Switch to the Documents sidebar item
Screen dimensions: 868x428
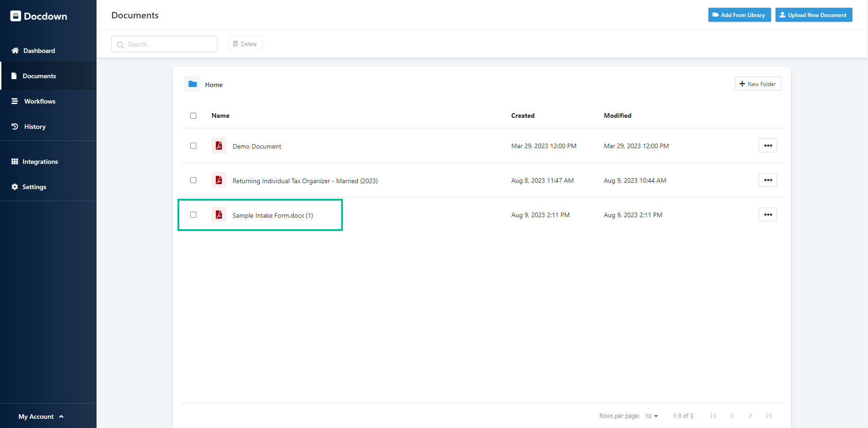click(39, 76)
